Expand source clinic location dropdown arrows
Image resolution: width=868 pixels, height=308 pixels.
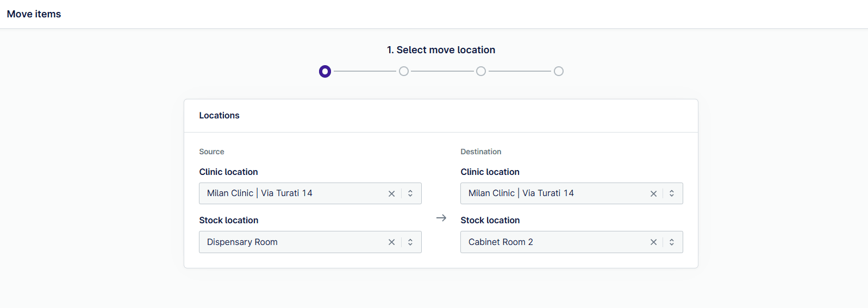click(x=410, y=193)
